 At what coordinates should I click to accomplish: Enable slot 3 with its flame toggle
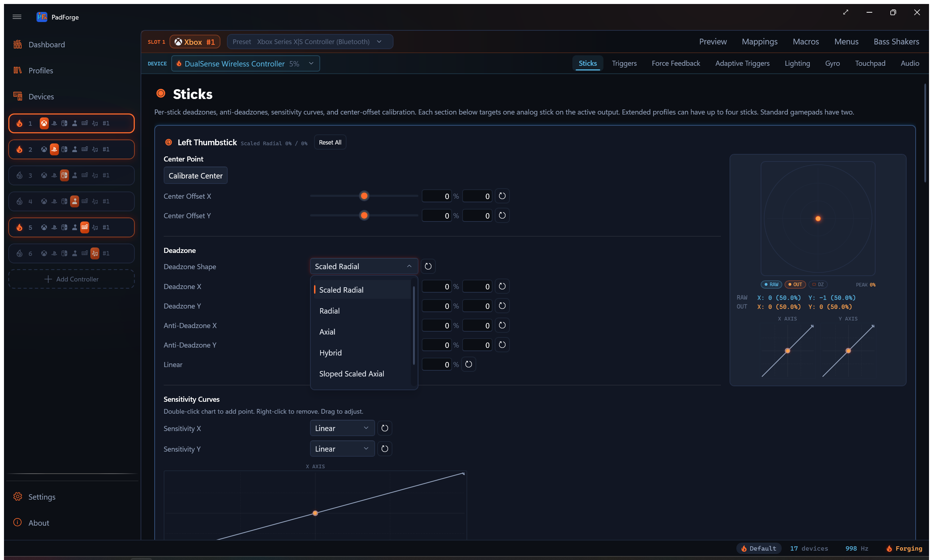[19, 176]
